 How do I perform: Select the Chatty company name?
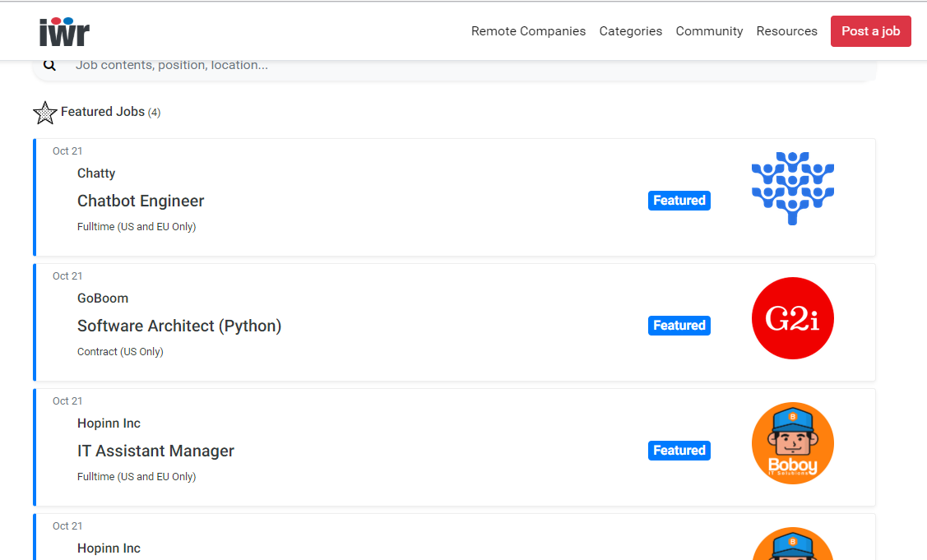click(x=96, y=174)
